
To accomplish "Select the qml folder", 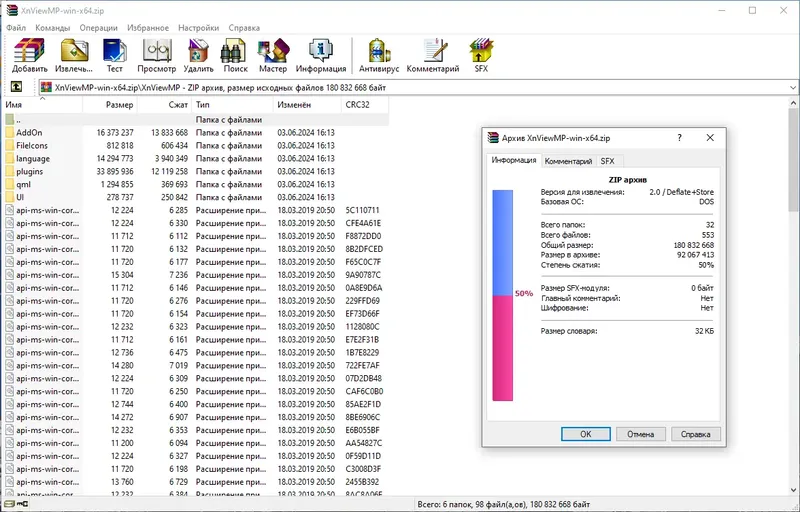I will (x=23, y=184).
